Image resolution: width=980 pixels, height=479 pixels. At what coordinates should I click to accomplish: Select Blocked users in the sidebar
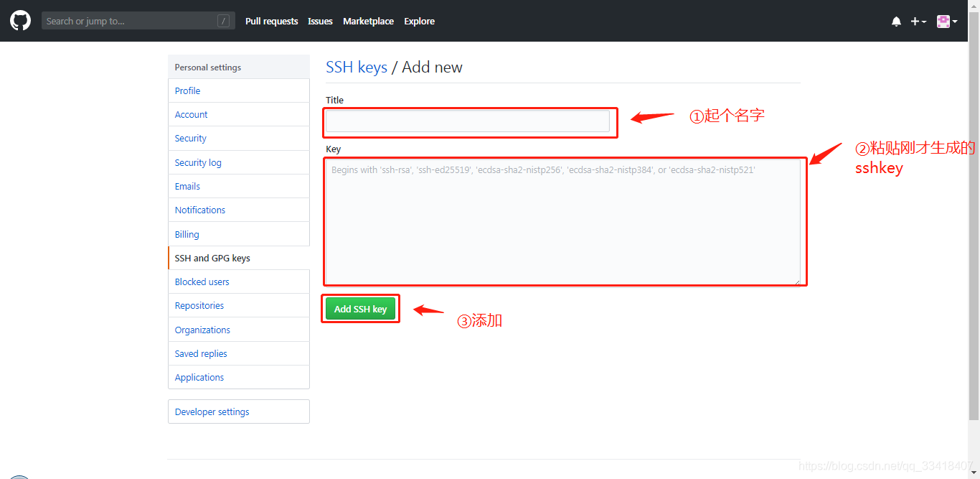[202, 282]
